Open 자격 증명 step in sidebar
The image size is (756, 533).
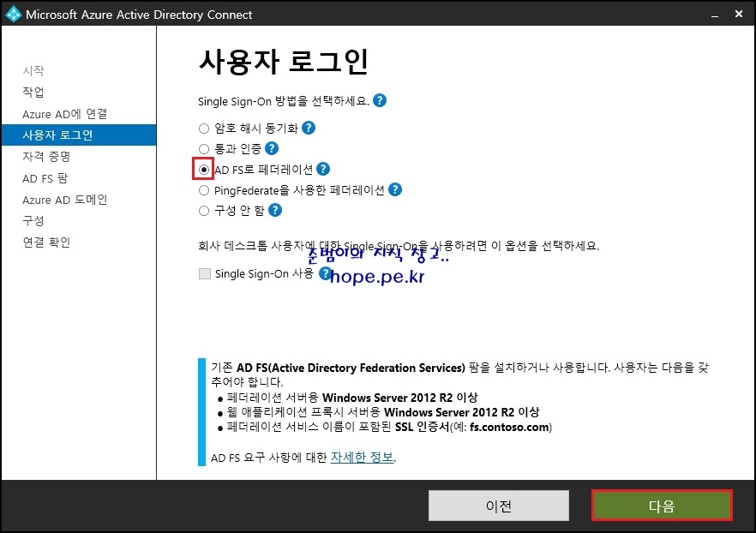[46, 156]
